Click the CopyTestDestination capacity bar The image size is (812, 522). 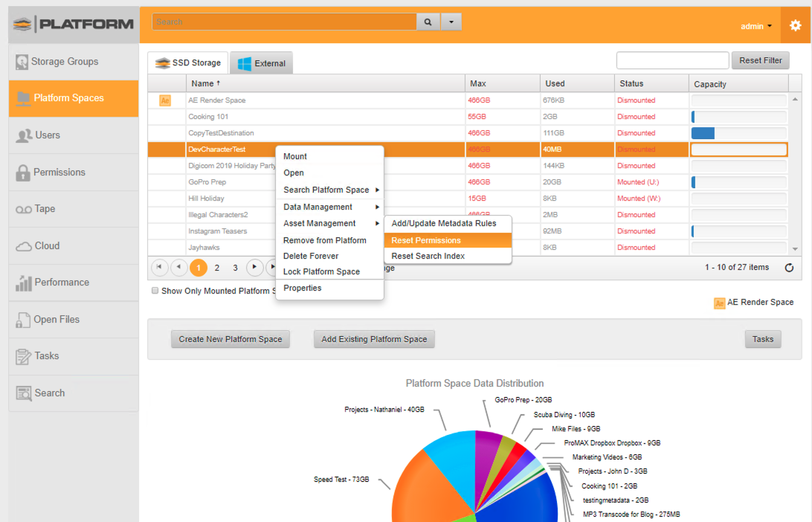738,133
